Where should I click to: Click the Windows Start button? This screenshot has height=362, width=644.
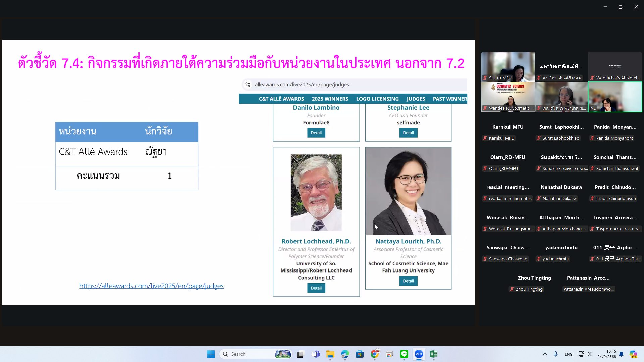tap(211, 354)
